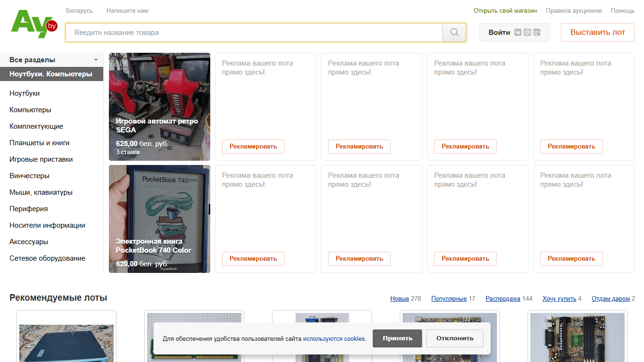Click the magnifier search button
This screenshot has width=644, height=362.
[454, 33]
